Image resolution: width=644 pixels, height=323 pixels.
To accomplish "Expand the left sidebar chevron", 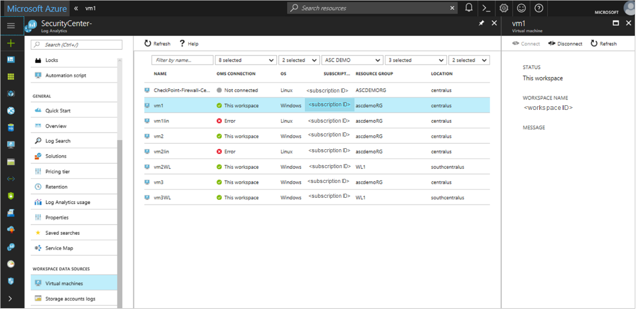I will point(11,298).
